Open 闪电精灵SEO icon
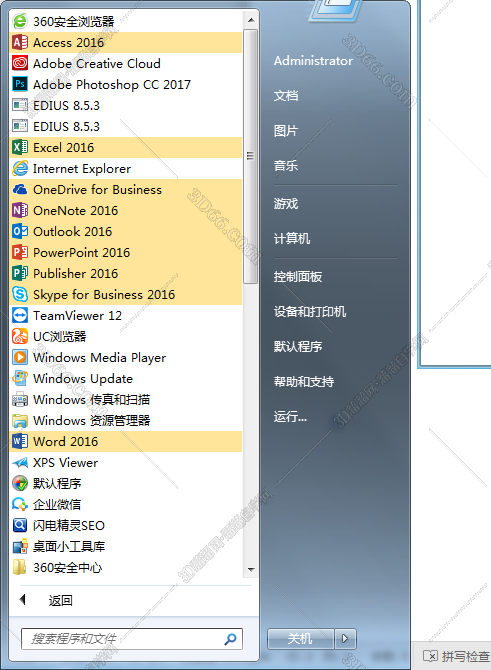The height and width of the screenshot is (670, 491). tap(20, 525)
